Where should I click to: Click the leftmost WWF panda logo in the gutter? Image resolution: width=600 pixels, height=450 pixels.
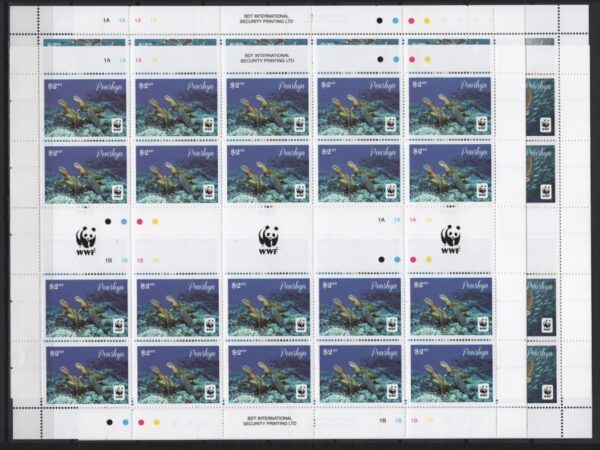(86, 241)
